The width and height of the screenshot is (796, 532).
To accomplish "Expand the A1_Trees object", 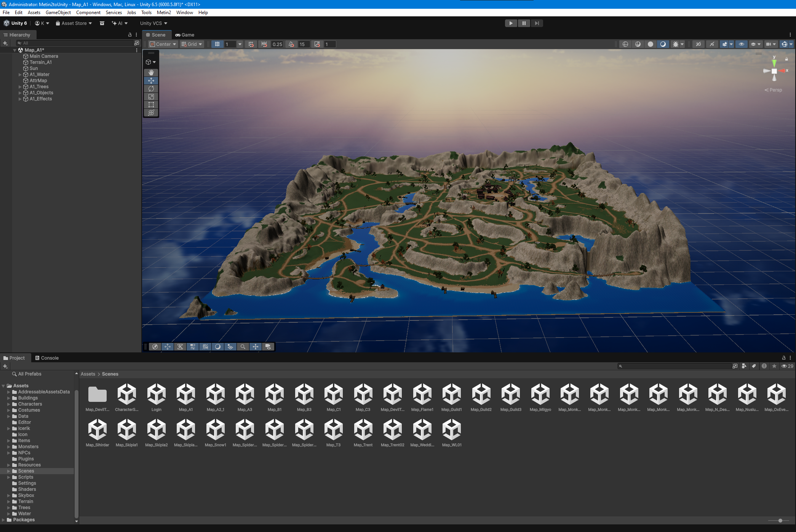I will pyautogui.click(x=20, y=87).
